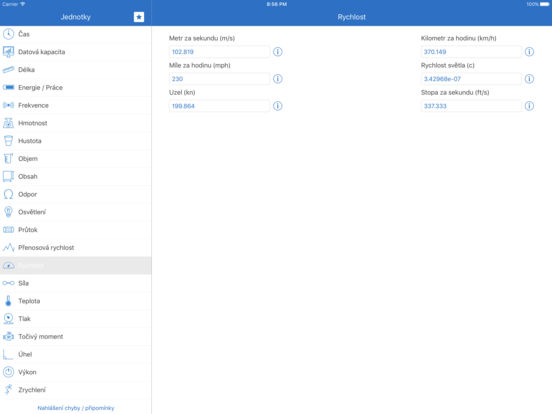Open Nahlášení chyby / připomínky link
The height and width of the screenshot is (414, 552).
76,408
